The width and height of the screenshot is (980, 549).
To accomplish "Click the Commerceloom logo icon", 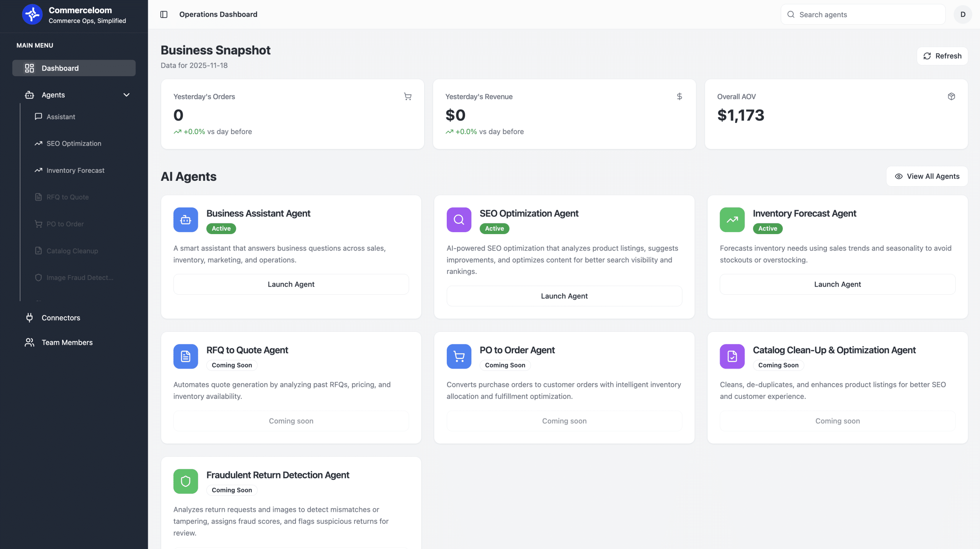I will pyautogui.click(x=32, y=15).
